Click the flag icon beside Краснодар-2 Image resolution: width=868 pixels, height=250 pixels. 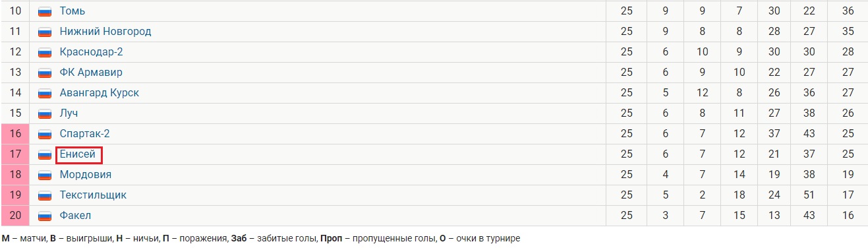(45, 52)
